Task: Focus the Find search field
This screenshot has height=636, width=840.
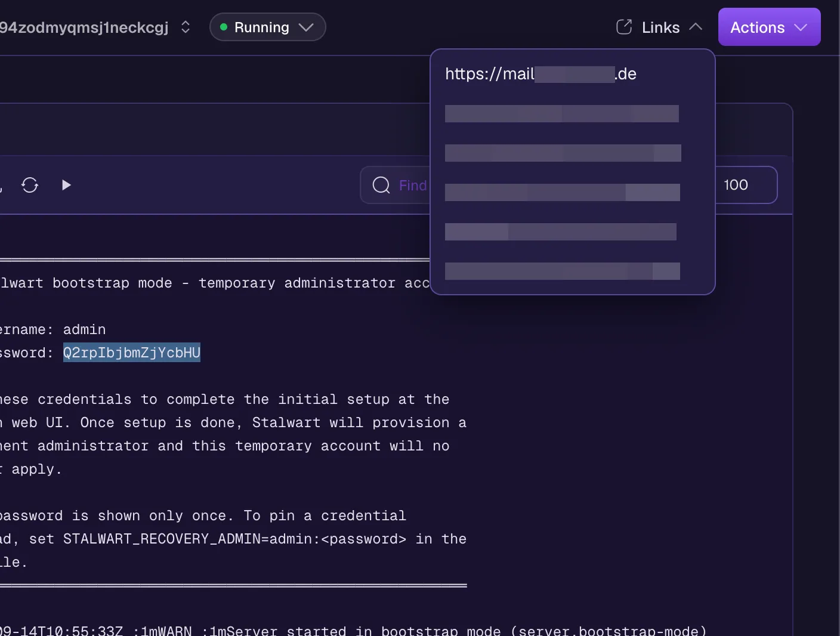Action: click(x=396, y=185)
